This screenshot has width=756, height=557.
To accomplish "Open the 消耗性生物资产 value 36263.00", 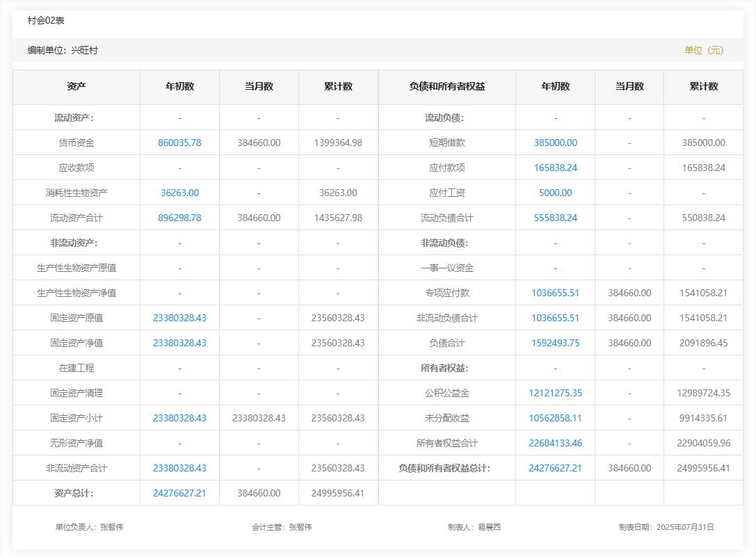I will (x=179, y=193).
